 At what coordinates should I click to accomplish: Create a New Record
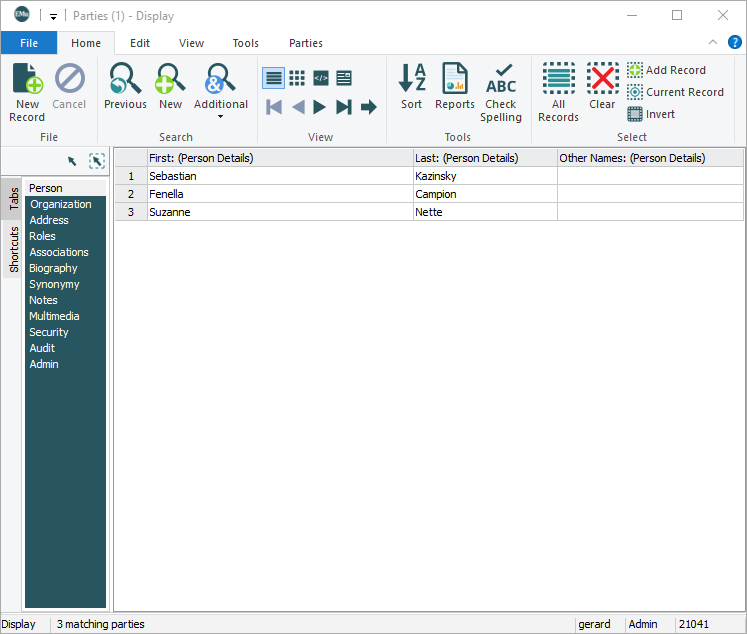pyautogui.click(x=27, y=92)
